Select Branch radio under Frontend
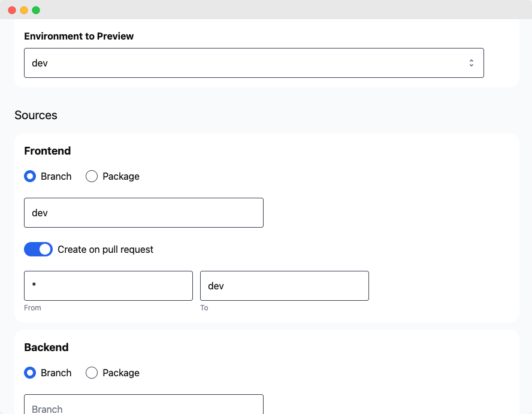This screenshot has width=532, height=414. click(x=30, y=176)
